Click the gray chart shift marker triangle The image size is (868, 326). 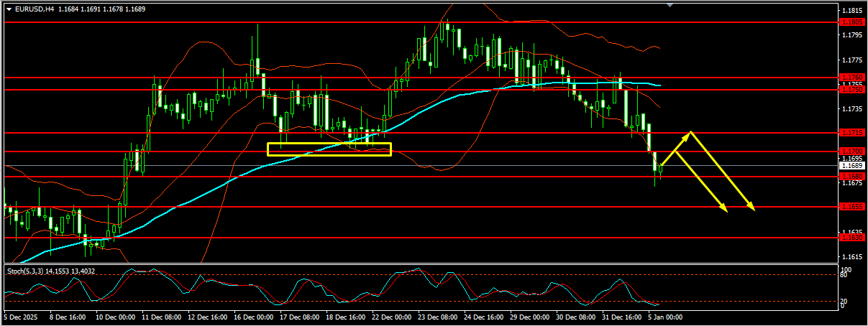click(670, 6)
